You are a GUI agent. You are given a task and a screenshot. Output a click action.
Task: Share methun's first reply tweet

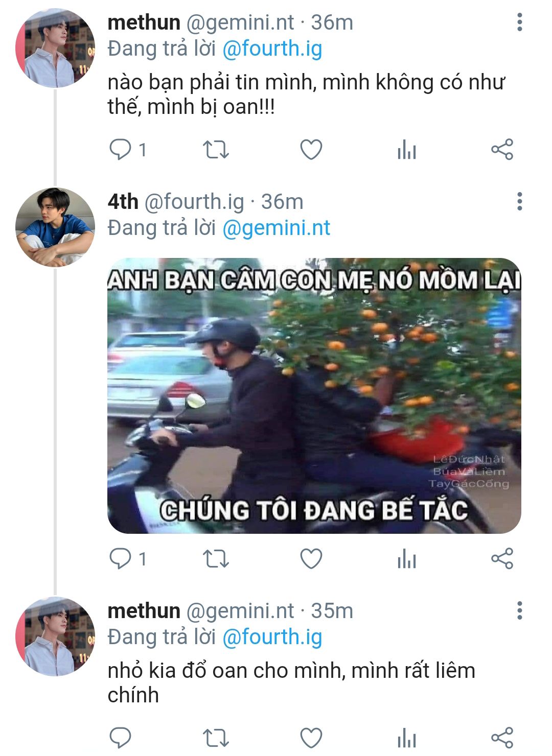(x=502, y=150)
